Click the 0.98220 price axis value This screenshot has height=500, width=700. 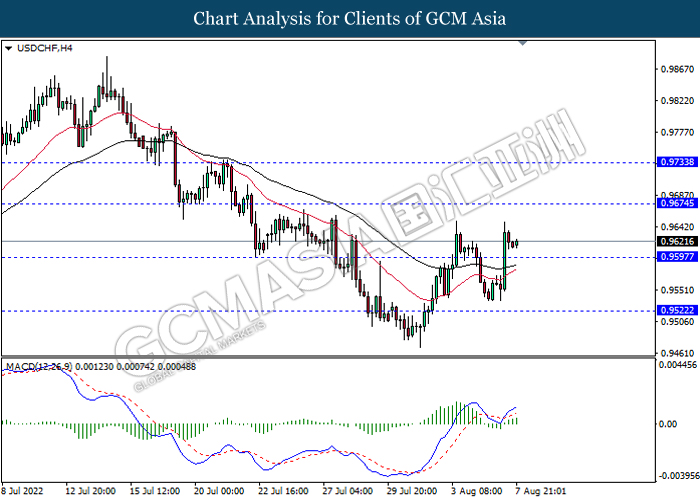[x=677, y=101]
